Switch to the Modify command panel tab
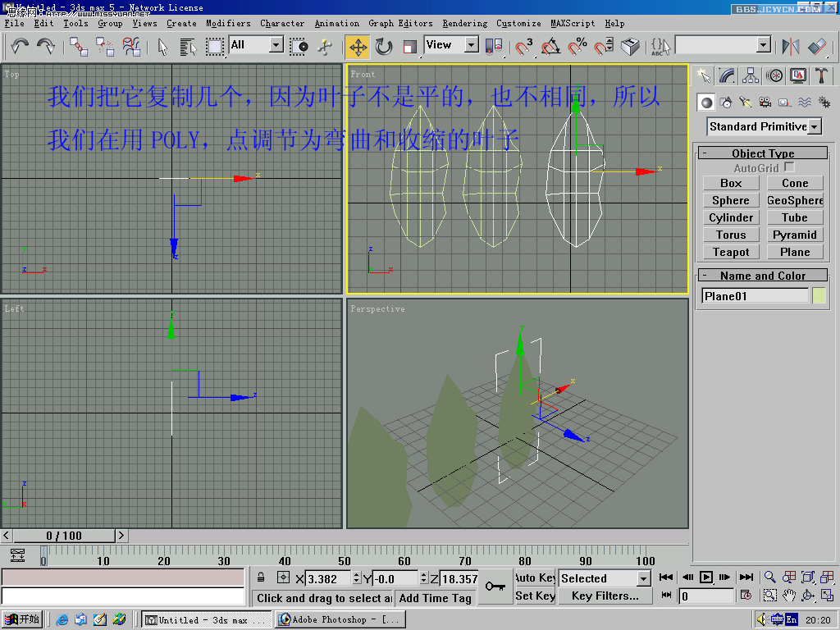Screen dimensions: 840x630 tap(727, 75)
